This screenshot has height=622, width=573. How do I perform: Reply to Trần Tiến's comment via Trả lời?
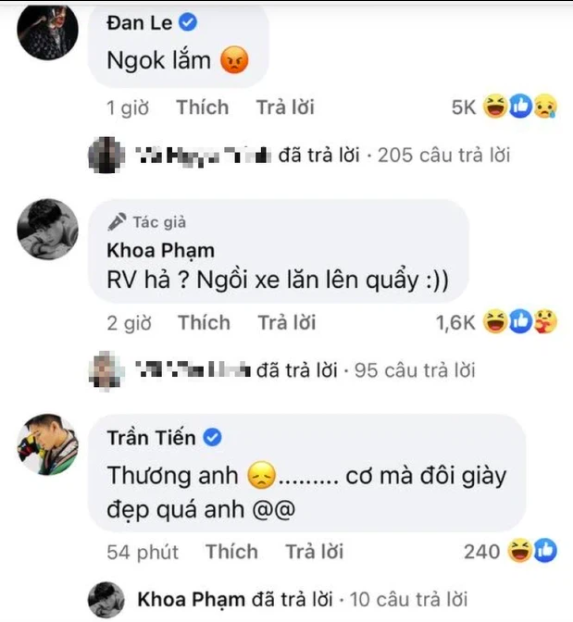[314, 552]
